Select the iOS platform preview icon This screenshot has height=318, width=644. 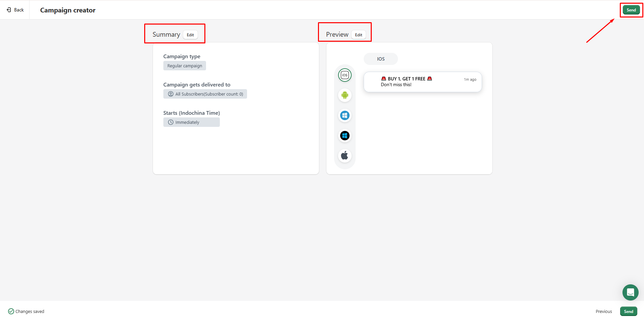click(345, 75)
